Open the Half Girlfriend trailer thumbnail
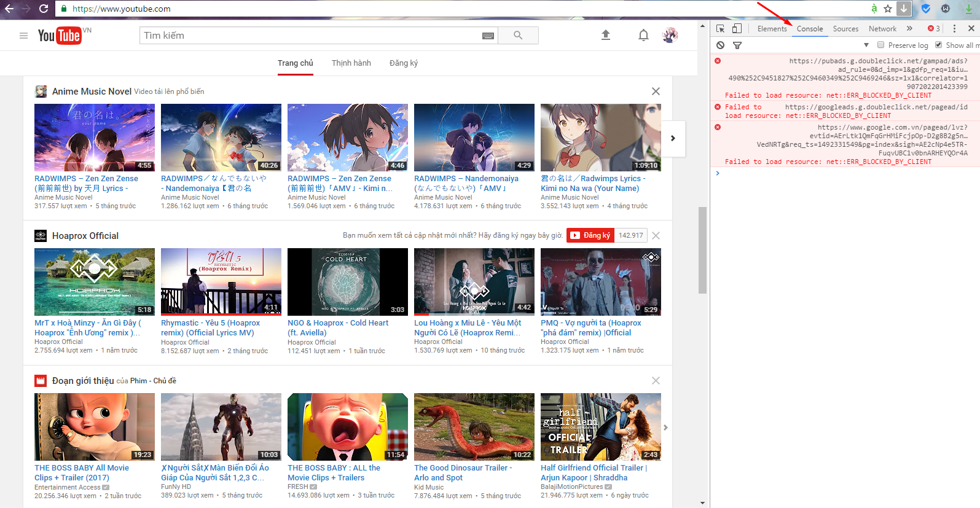The width and height of the screenshot is (980, 508). point(601,426)
